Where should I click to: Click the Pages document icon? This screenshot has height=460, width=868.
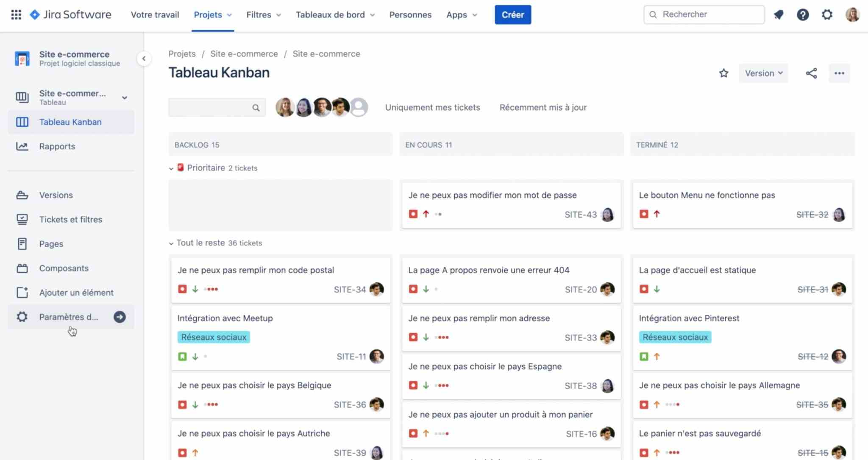[x=22, y=244]
